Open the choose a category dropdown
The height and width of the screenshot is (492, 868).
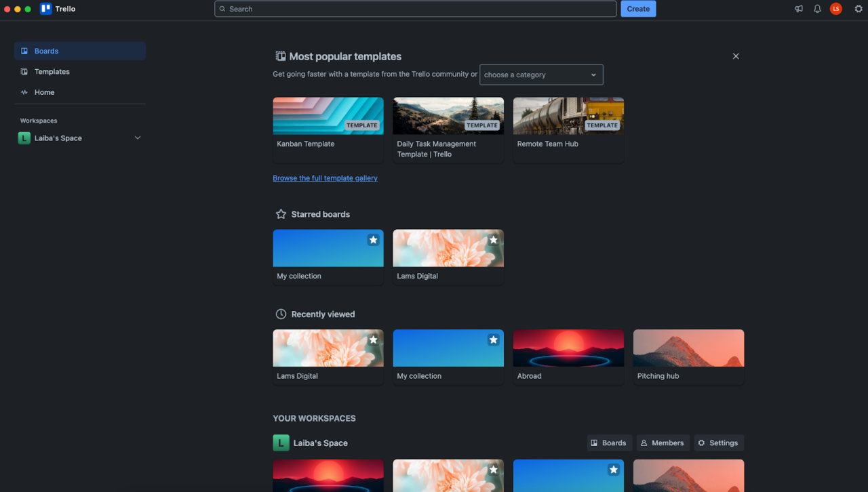[x=541, y=75]
